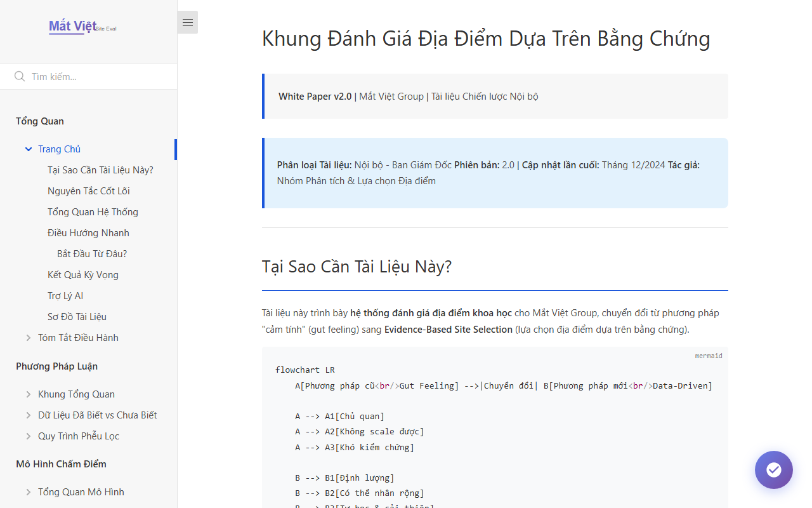Open the purple checkmark floating button
Image resolution: width=812 pixels, height=508 pixels.
773,470
